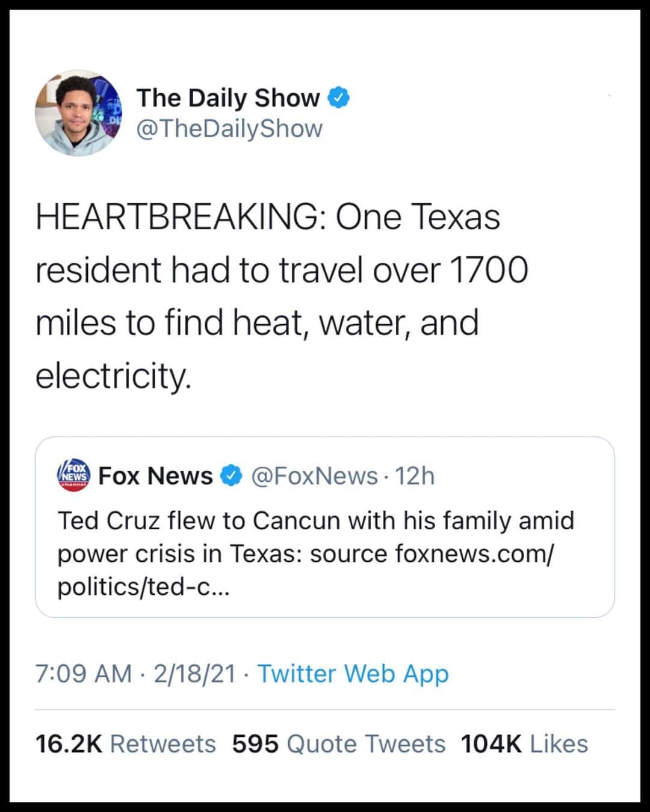Open the Fox News account name
Viewport: 650px width, 812px height.
[155, 476]
